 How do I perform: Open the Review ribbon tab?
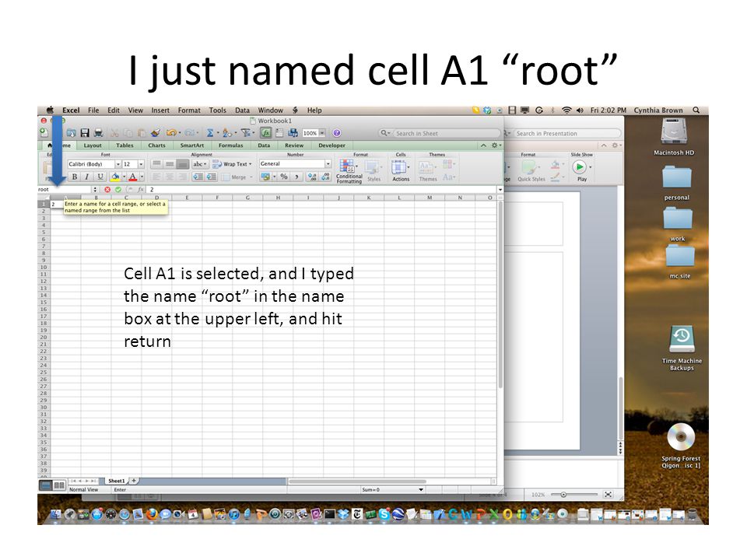click(x=294, y=145)
